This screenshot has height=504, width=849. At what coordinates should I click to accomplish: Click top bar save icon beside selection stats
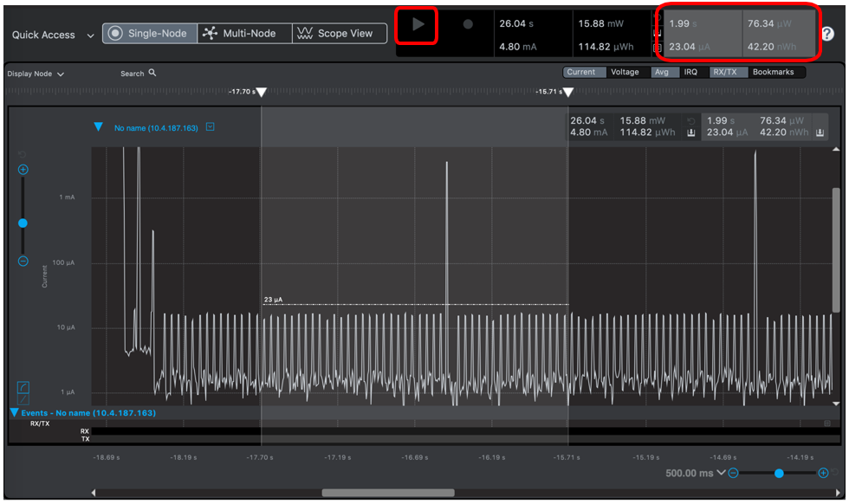658,34
